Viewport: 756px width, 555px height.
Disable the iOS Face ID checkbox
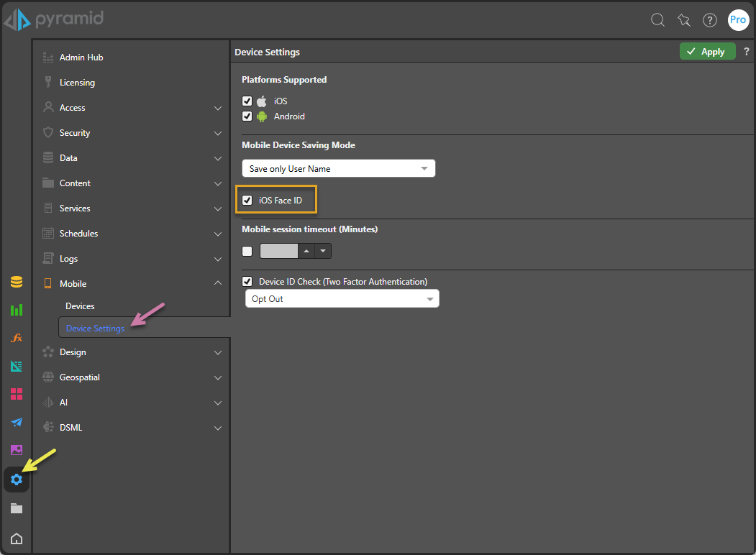pyautogui.click(x=247, y=201)
